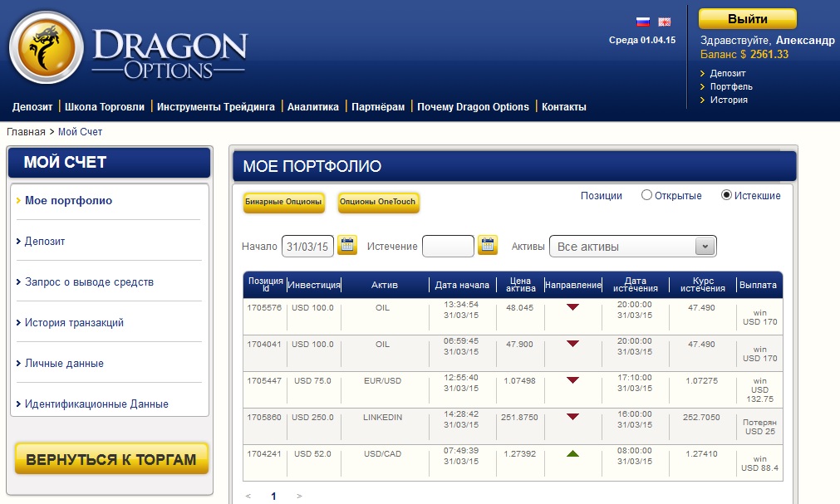Screen dimensions: 840x504
Task: Open Запрос о выводе средств in sidebar
Action: point(89,282)
